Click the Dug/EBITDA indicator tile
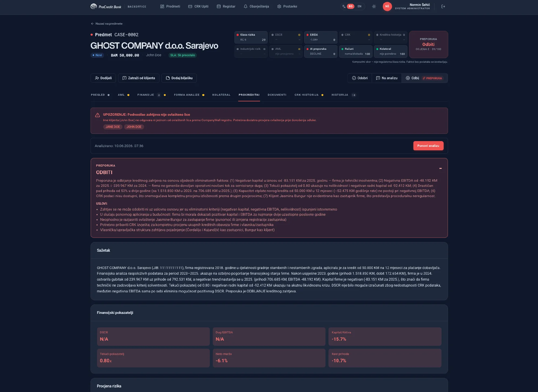This screenshot has height=392, width=538. (x=269, y=337)
